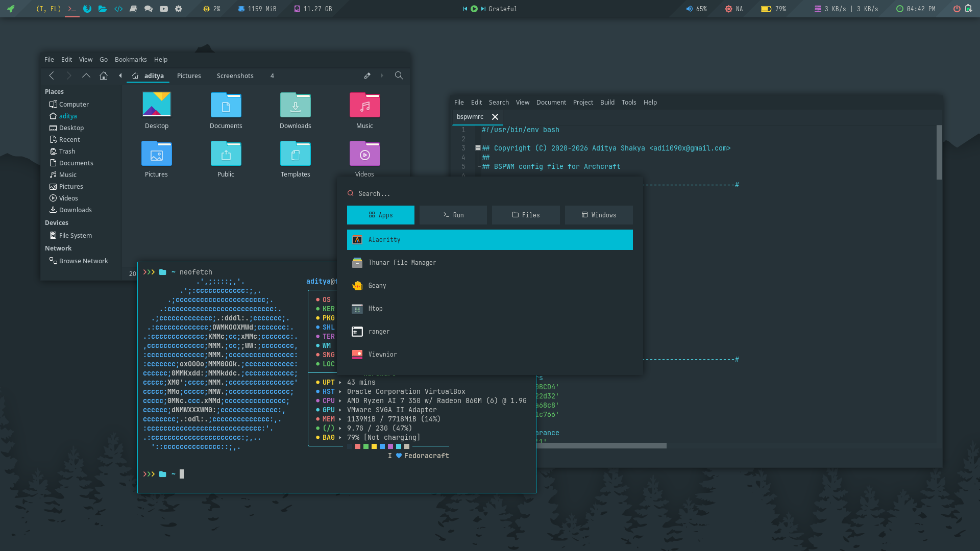The height and width of the screenshot is (551, 980).
Task: Skip to previous track in top bar
Action: point(465,9)
